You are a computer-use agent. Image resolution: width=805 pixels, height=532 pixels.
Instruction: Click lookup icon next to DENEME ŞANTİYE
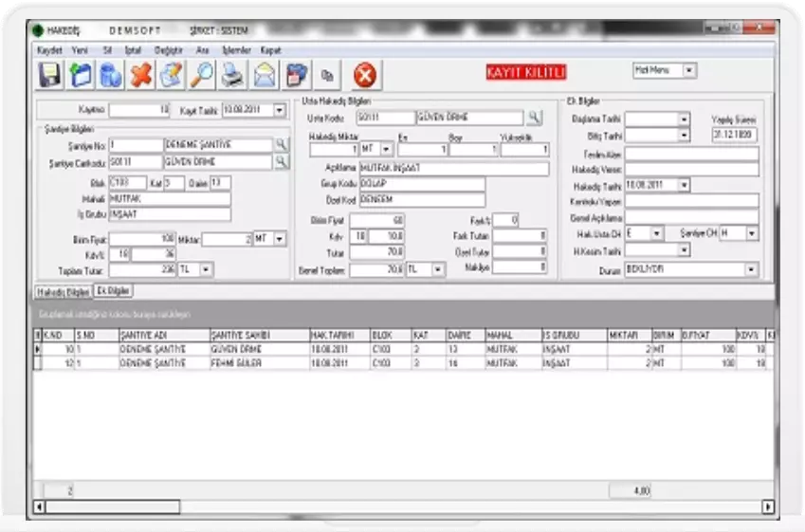point(282,144)
